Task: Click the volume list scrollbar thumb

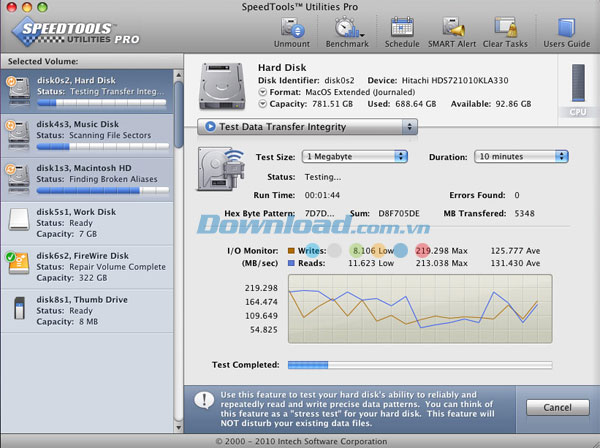Action: coord(178,115)
